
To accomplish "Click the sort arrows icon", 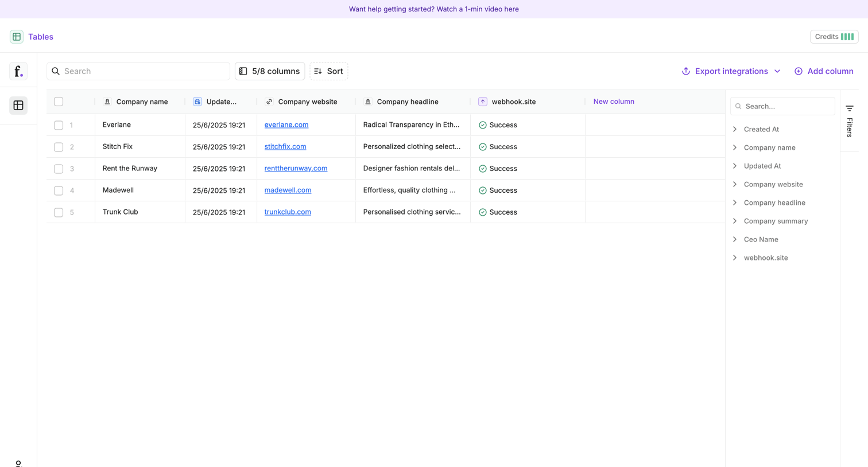I will 318,71.
